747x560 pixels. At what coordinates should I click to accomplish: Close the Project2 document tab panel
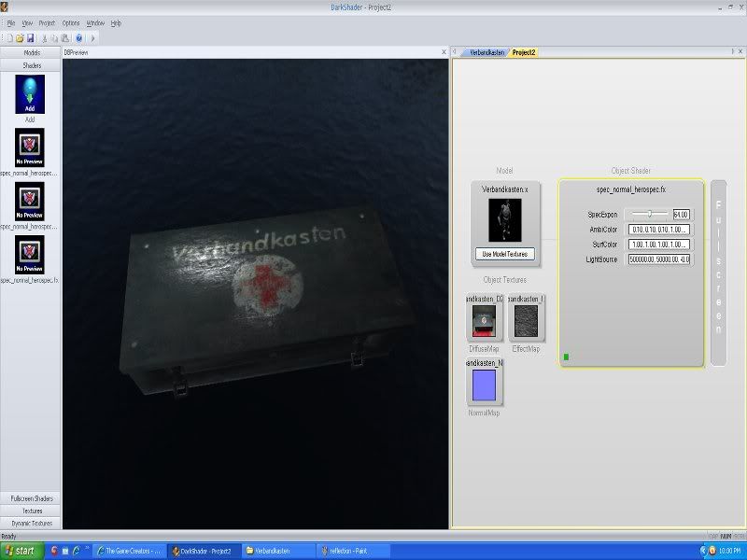[x=740, y=51]
